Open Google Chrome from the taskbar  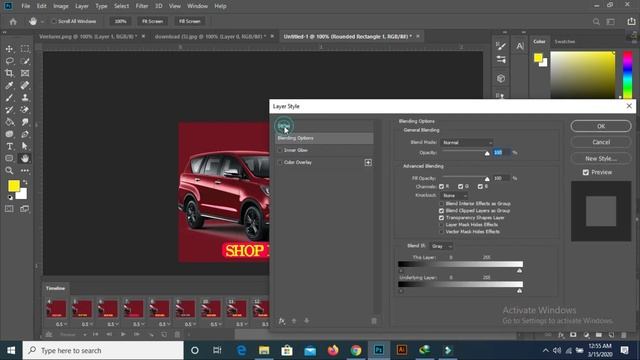tap(356, 350)
